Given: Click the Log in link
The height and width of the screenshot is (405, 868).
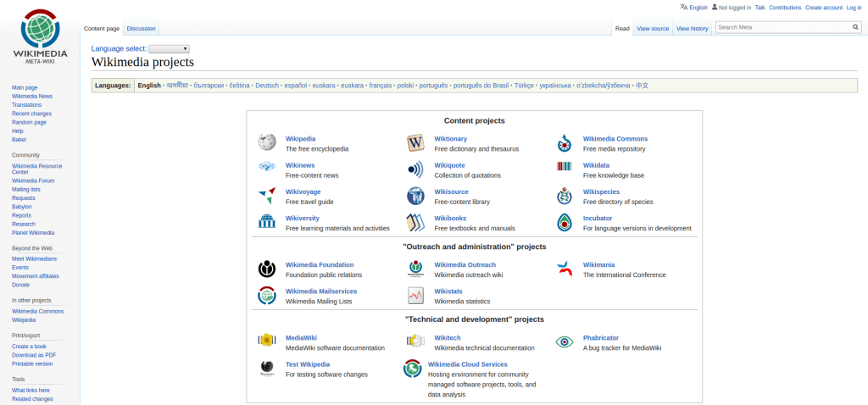Looking at the screenshot, I should click(853, 8).
